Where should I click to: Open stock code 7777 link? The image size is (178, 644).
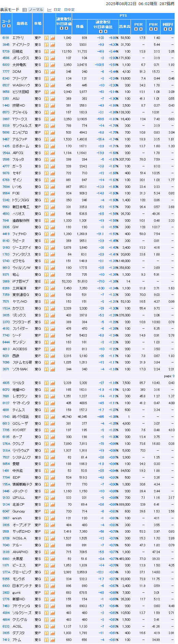click(6, 72)
